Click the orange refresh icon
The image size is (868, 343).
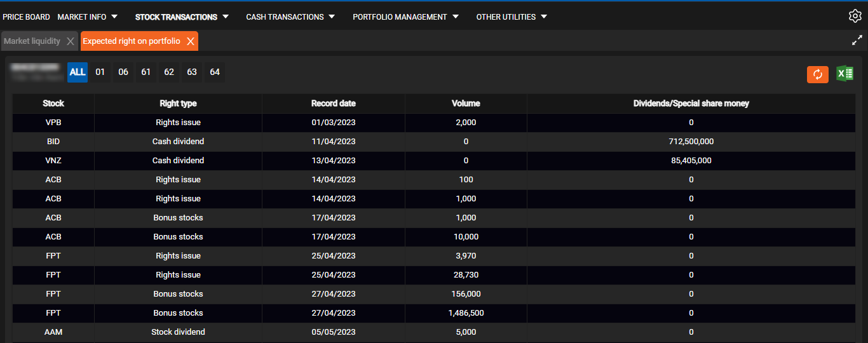(817, 74)
